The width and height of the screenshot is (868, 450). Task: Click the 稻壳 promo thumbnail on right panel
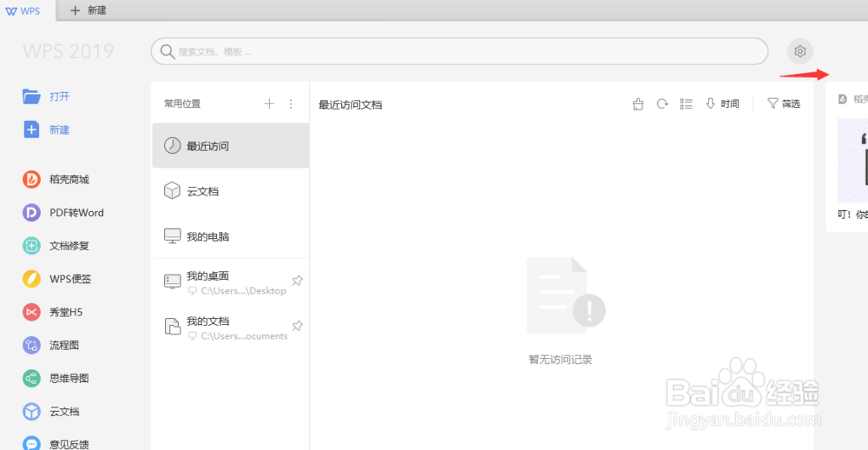pos(852,160)
